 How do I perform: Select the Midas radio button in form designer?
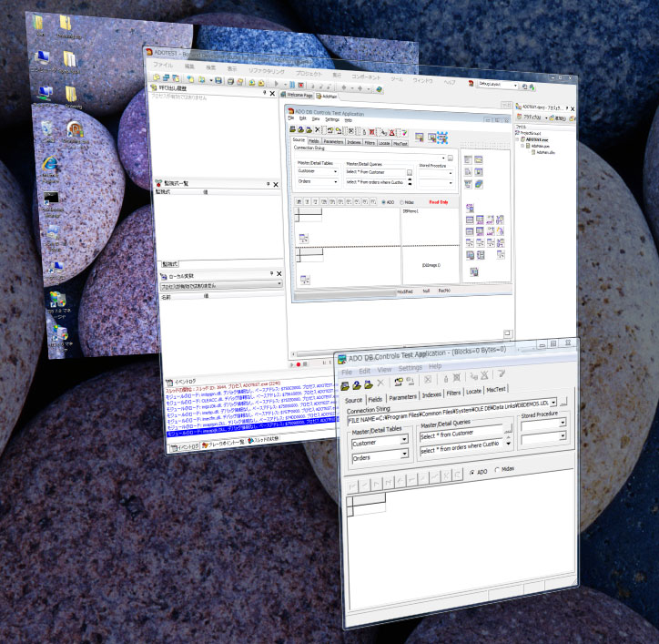[401, 203]
